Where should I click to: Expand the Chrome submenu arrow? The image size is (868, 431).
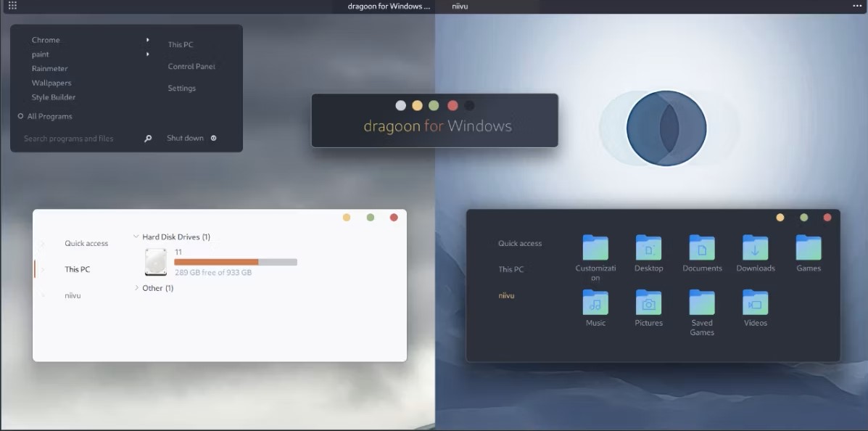click(x=148, y=40)
